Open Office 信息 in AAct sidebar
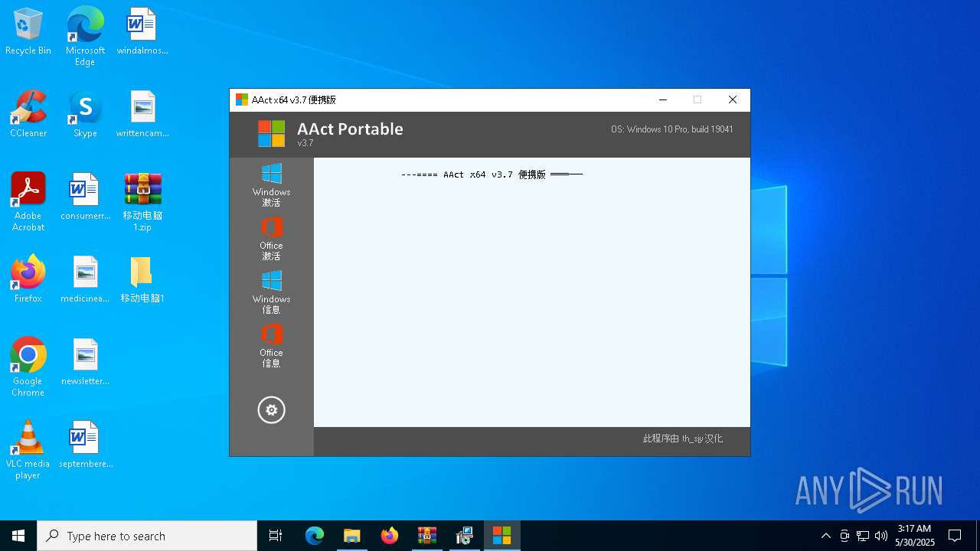 click(271, 345)
